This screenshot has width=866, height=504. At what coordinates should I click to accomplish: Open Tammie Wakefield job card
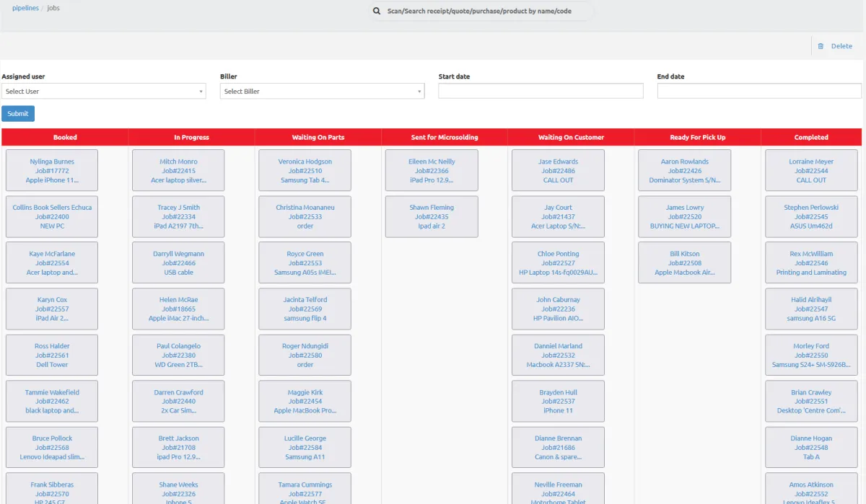click(x=52, y=402)
